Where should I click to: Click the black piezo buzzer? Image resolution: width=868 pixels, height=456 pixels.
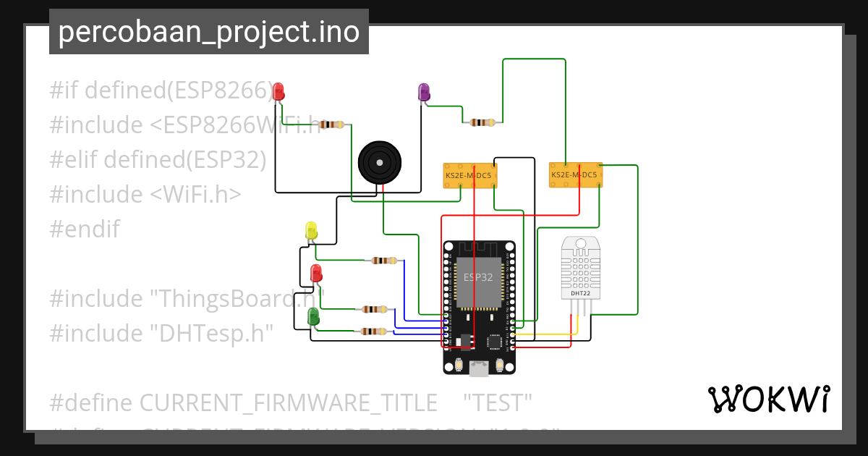pyautogui.click(x=379, y=164)
